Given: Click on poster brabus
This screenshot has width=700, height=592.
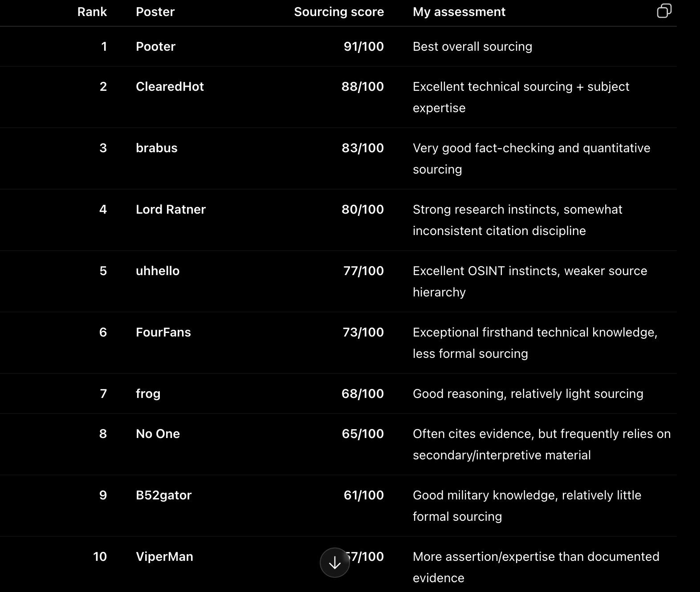Looking at the screenshot, I should [157, 148].
